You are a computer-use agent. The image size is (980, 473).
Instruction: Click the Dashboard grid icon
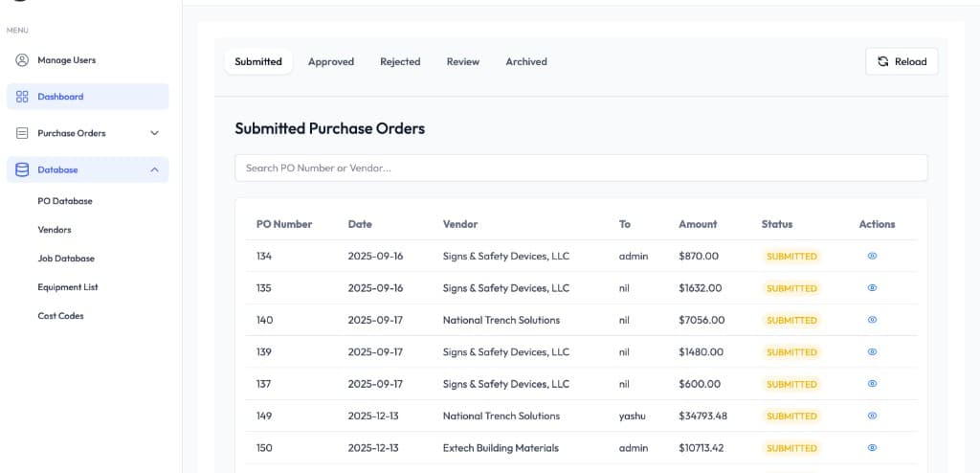pyautogui.click(x=22, y=97)
